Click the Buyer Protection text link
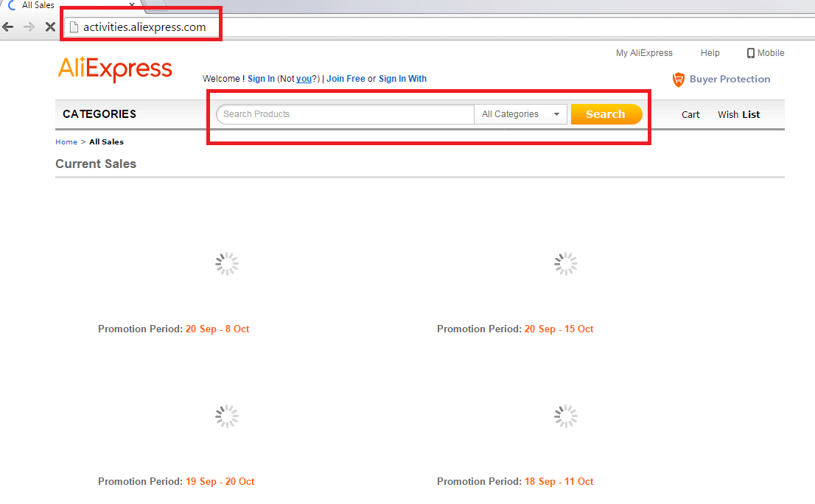The width and height of the screenshot is (815, 504). pyautogui.click(x=730, y=79)
